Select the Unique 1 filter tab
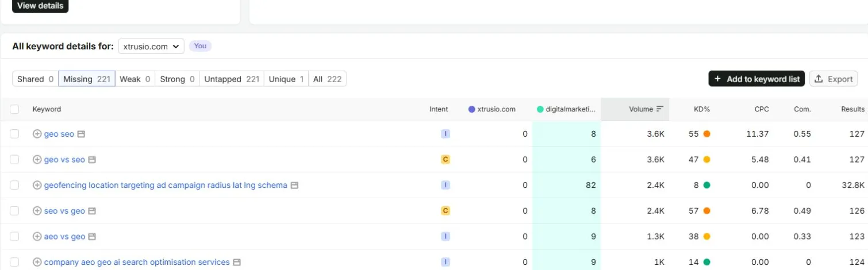 click(x=286, y=79)
